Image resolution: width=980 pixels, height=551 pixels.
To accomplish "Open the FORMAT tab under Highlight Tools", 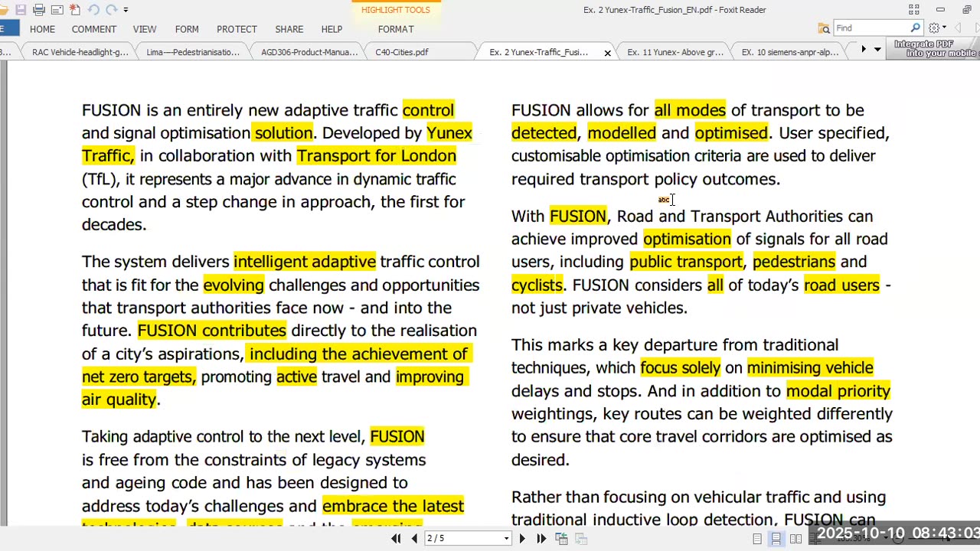I will (396, 29).
